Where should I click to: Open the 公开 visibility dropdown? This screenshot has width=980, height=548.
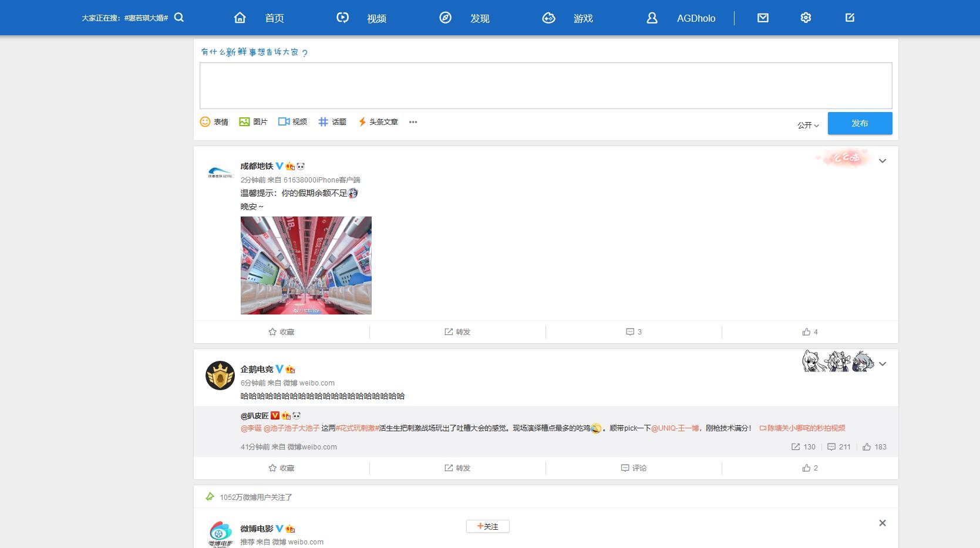(807, 124)
